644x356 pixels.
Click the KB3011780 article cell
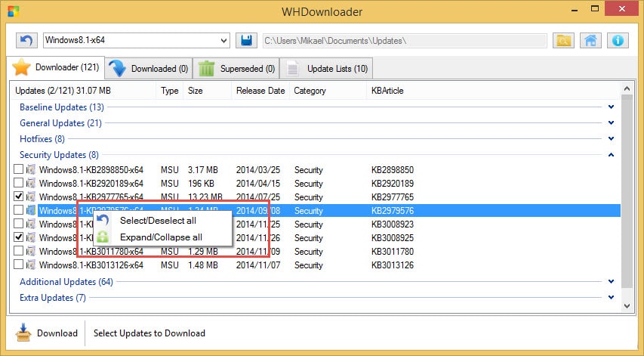click(x=393, y=251)
